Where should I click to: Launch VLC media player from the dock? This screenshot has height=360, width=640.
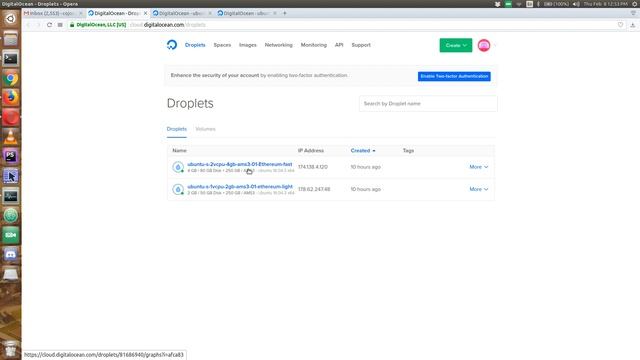click(x=11, y=137)
